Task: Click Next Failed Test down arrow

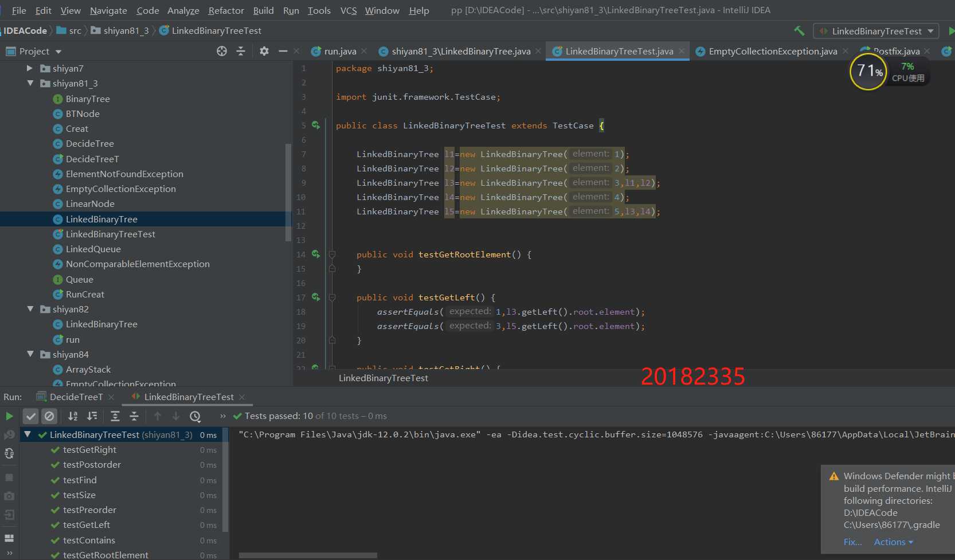Action: pos(176,416)
